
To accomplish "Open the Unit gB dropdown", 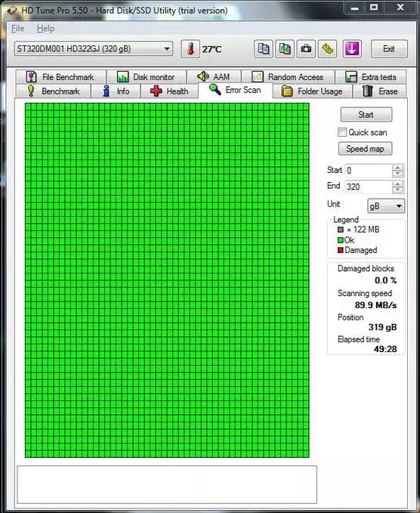I will point(386,206).
